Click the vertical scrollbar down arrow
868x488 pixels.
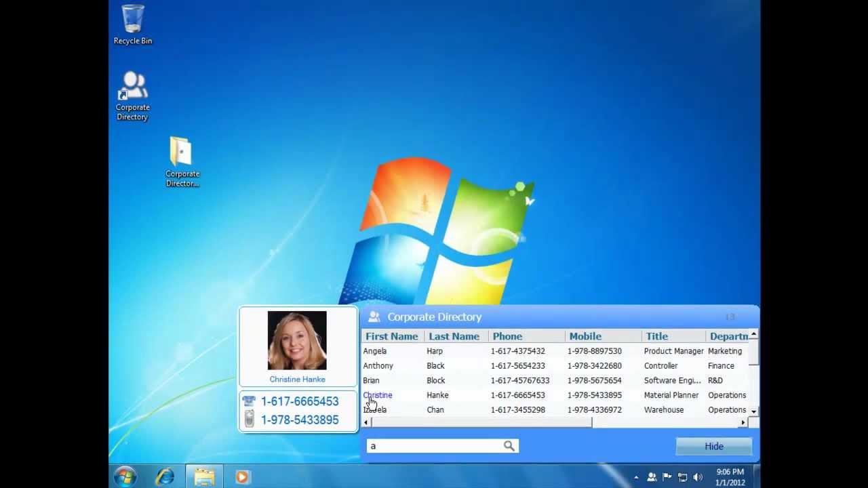coord(753,411)
